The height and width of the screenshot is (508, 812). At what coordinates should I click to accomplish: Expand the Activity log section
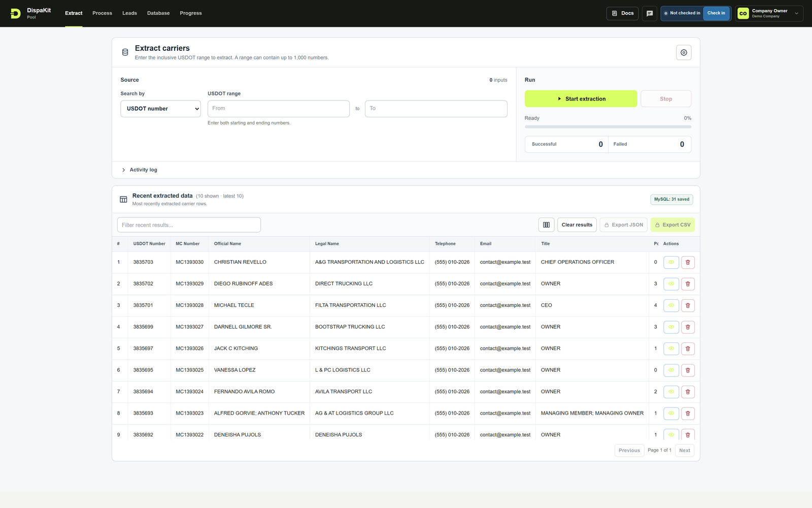point(140,170)
